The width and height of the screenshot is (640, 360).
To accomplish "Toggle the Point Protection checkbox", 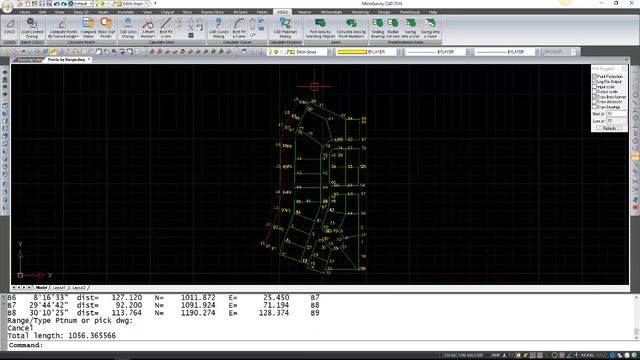I will coord(594,76).
